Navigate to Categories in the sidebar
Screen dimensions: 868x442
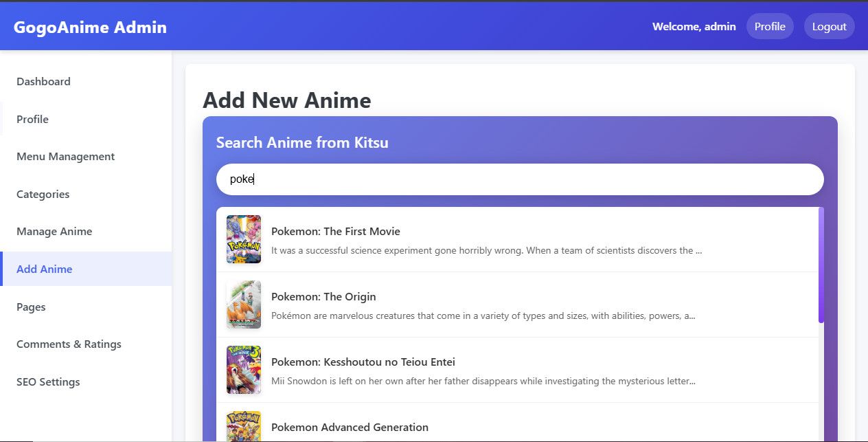pos(43,194)
